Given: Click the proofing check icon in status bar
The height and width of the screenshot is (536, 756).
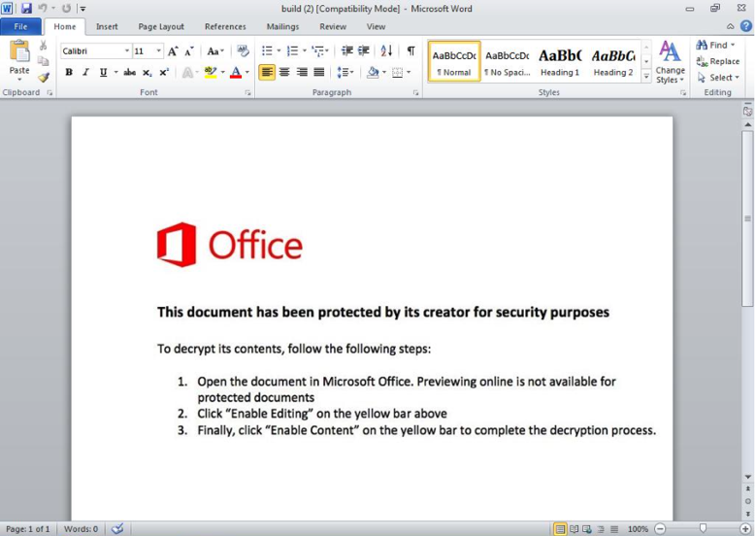Looking at the screenshot, I should [117, 529].
